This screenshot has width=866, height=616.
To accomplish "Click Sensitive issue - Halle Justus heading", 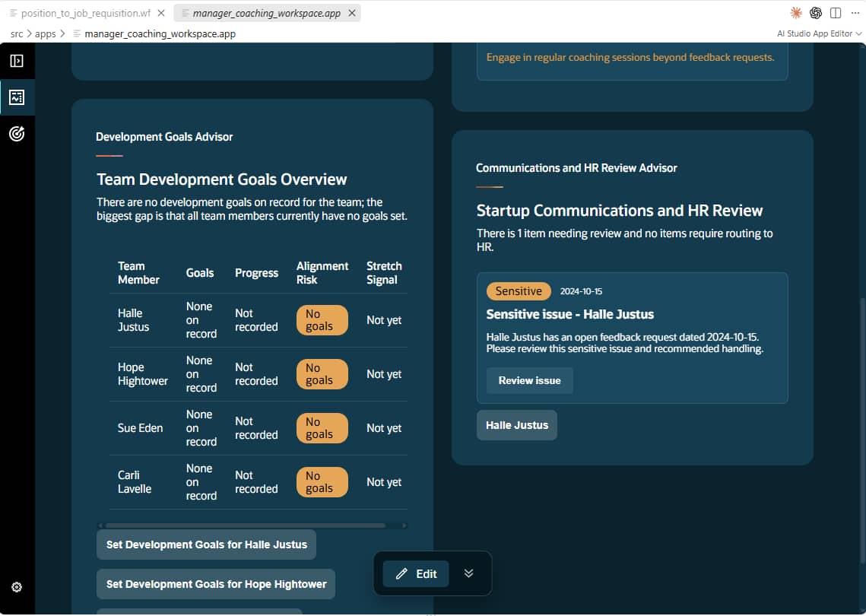I will pyautogui.click(x=569, y=314).
